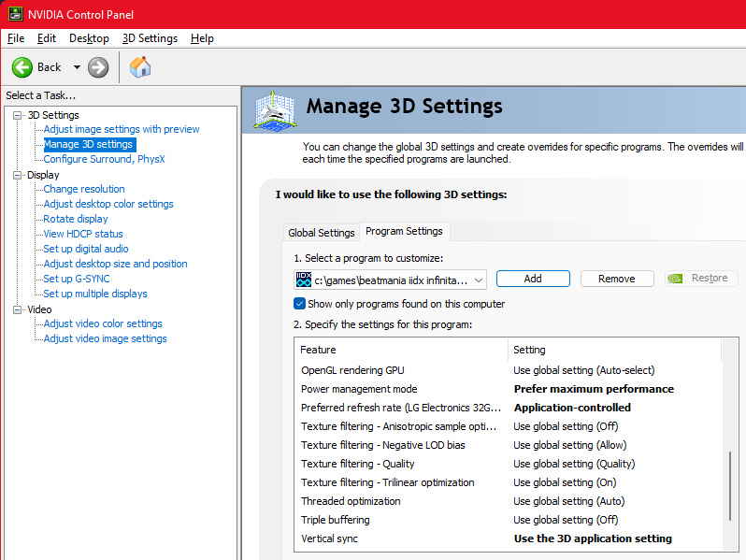The height and width of the screenshot is (560, 746).
Task: Click Prefer maximum performance value
Action: [x=594, y=389]
